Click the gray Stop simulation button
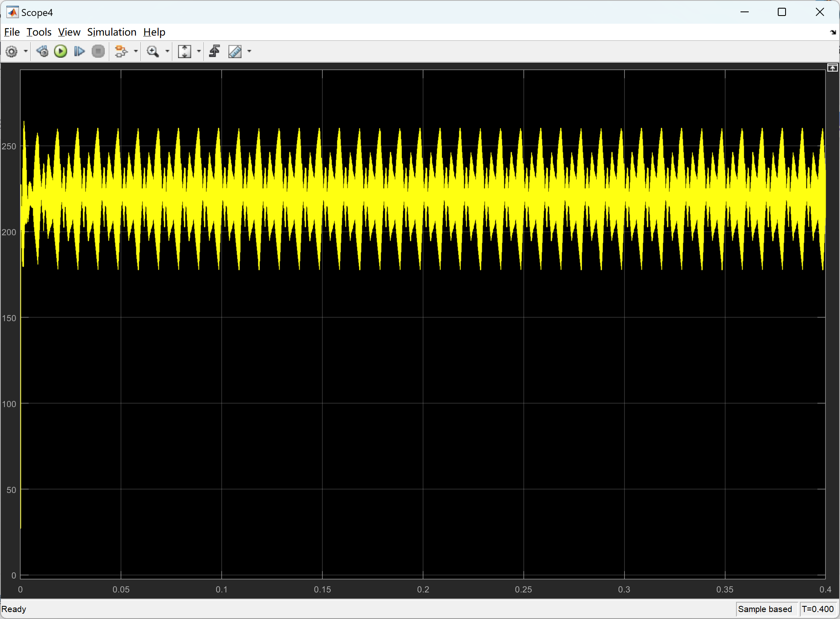The width and height of the screenshot is (840, 619). (98, 52)
